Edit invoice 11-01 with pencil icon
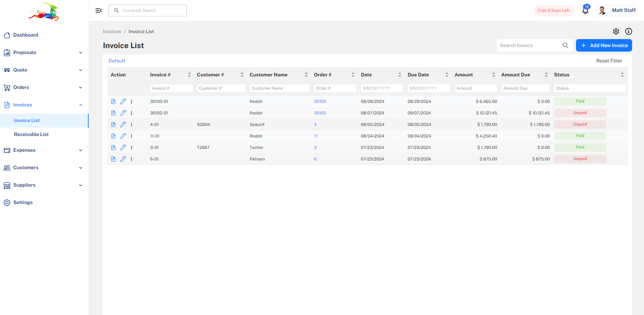The height and width of the screenshot is (315, 644). pyautogui.click(x=123, y=136)
